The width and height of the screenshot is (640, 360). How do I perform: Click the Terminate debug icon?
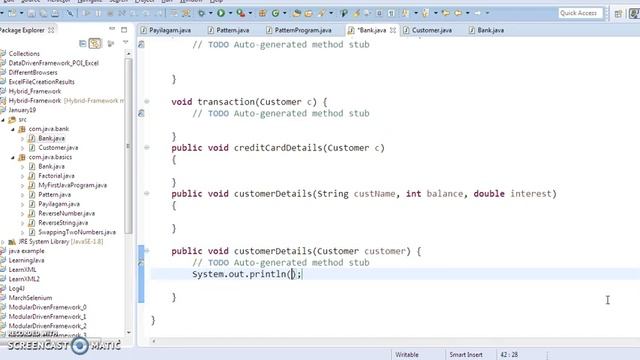[110, 13]
